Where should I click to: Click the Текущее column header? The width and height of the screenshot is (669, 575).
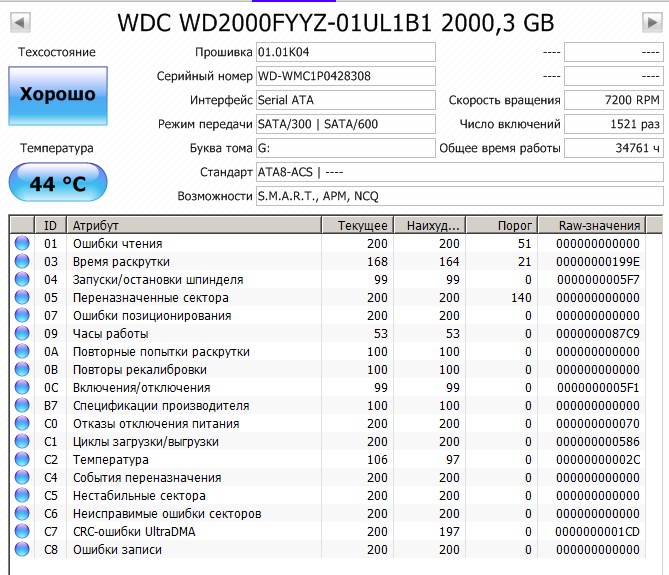(357, 226)
